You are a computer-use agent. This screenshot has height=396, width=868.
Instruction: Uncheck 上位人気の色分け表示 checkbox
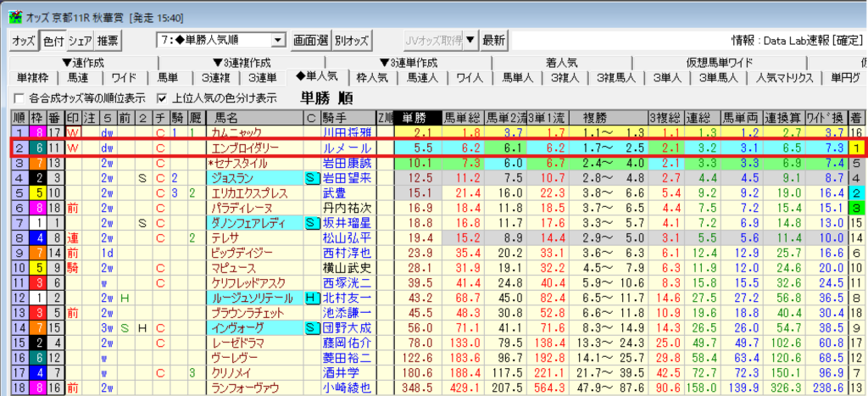pos(157,97)
